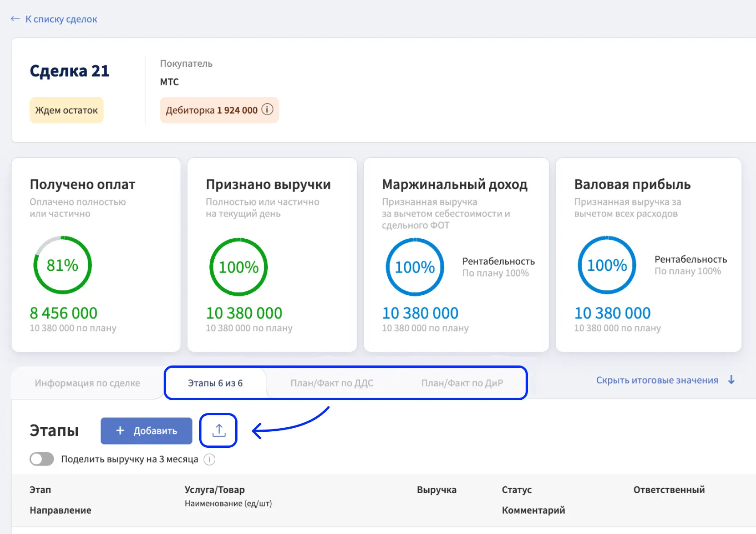Click 'Скрыть итоговые значения' link
The width and height of the screenshot is (756, 534).
coord(657,380)
